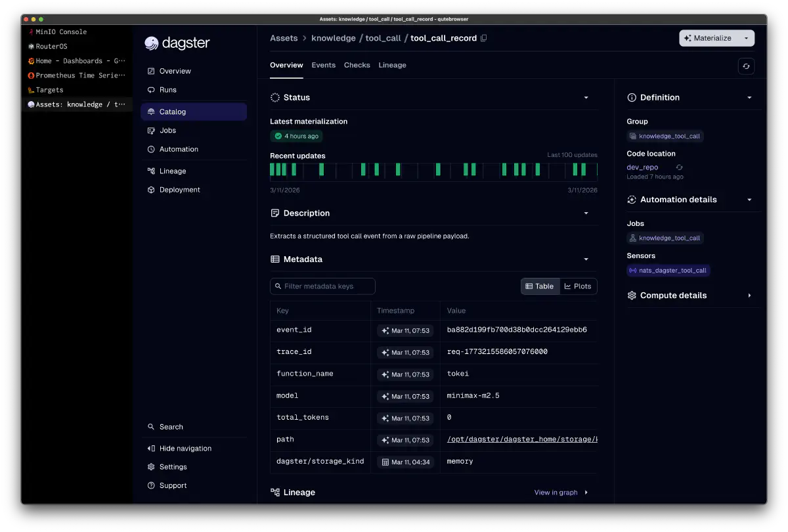Collapse the Status section
The width and height of the screenshot is (788, 532).
click(586, 97)
